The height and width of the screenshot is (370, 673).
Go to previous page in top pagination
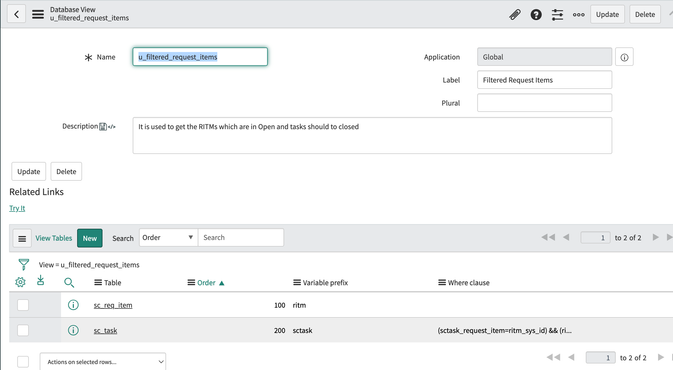coord(566,237)
